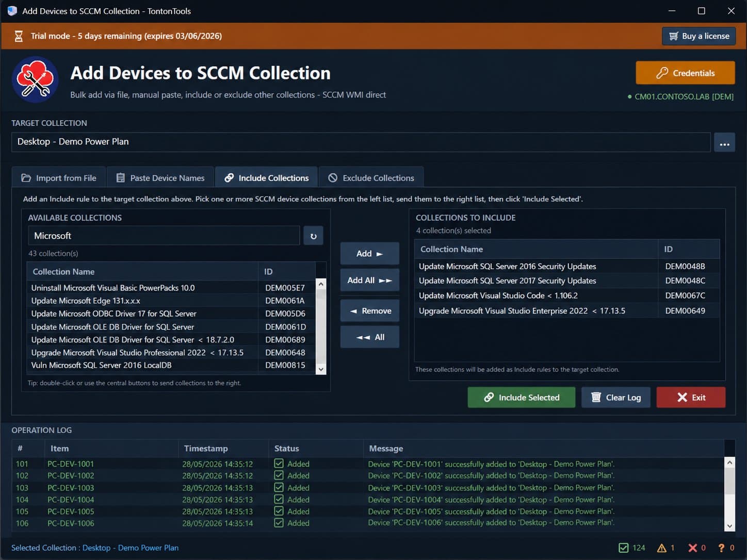Select Uninstall Microsoft Visual Basic PowerPacks 10.0 row

(171, 288)
